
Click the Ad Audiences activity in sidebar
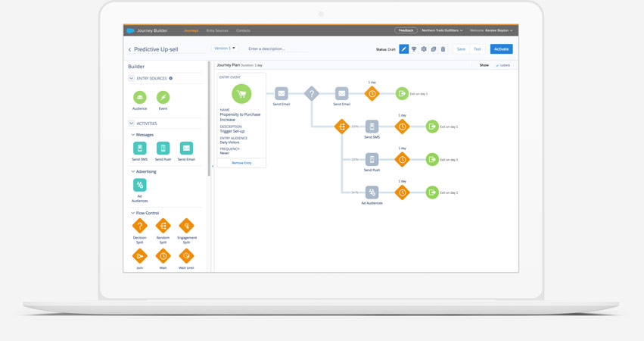[x=140, y=185]
